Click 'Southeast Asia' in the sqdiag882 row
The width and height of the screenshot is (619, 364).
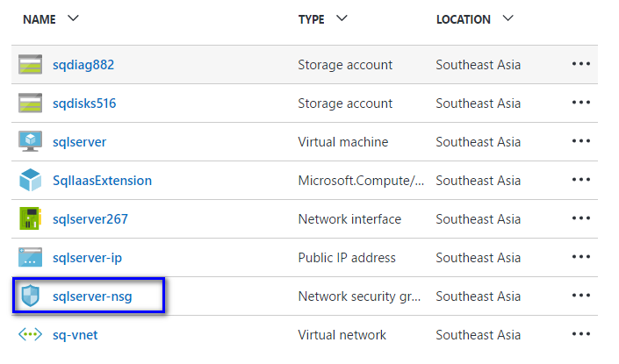[x=479, y=65]
